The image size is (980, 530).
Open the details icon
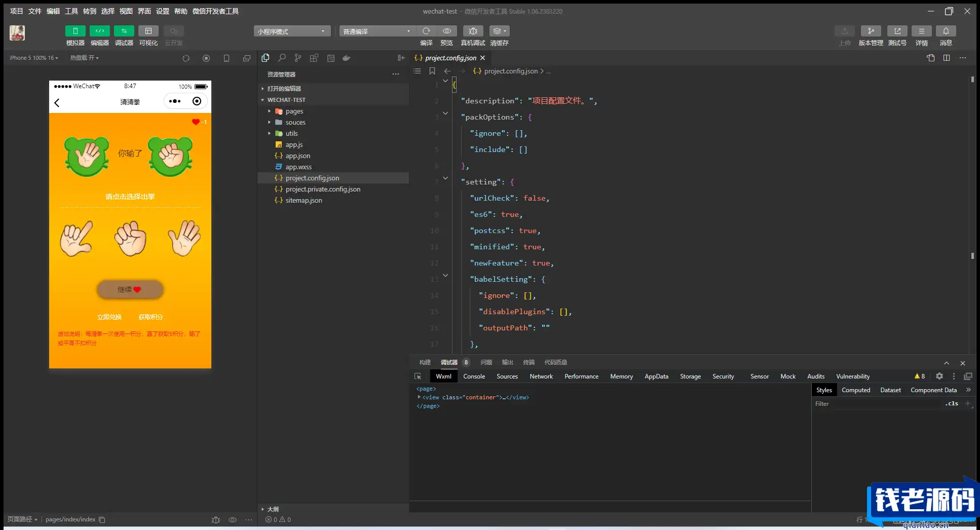tap(921, 31)
